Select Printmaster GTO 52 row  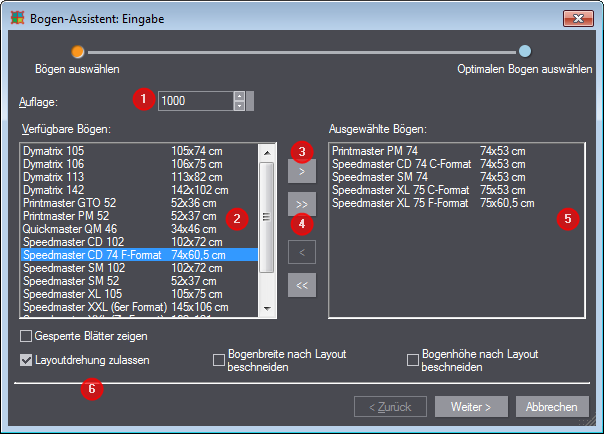coord(139,203)
